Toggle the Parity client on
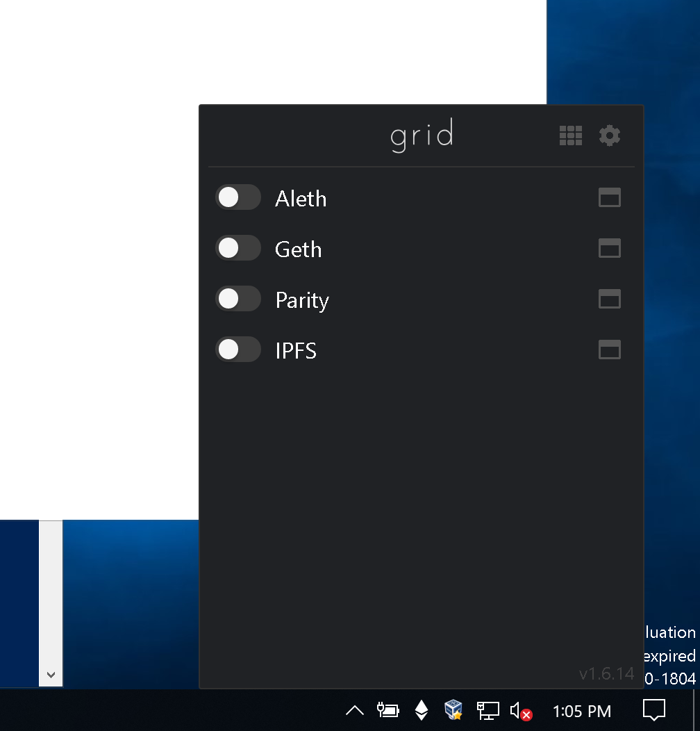 (x=238, y=299)
